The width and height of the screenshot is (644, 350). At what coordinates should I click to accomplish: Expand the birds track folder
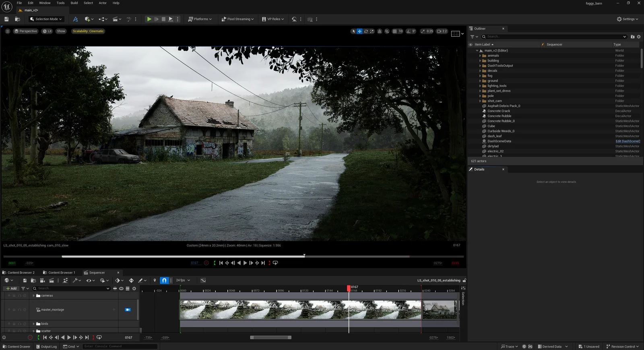coord(34,324)
